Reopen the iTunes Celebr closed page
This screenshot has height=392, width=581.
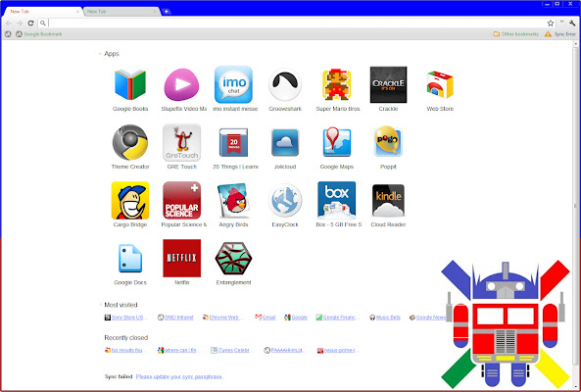coord(230,350)
